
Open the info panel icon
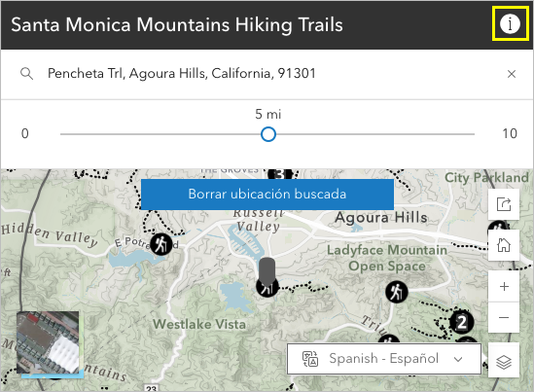(x=510, y=24)
